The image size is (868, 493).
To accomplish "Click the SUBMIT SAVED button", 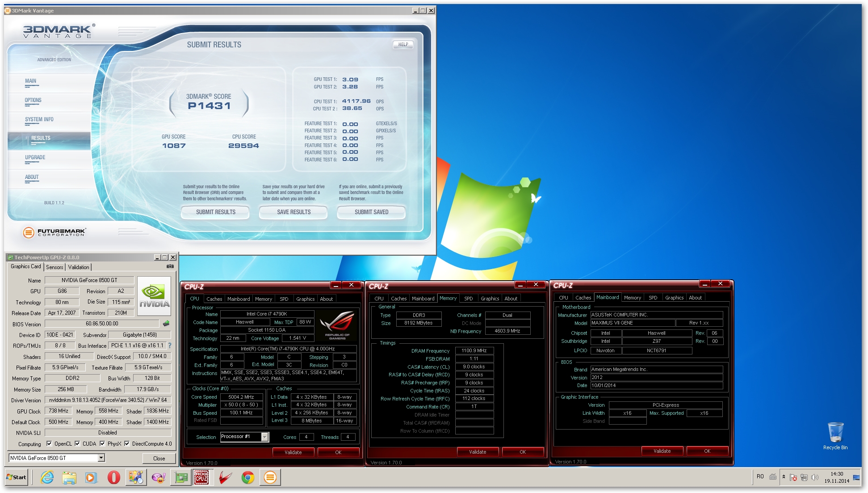I will (371, 212).
